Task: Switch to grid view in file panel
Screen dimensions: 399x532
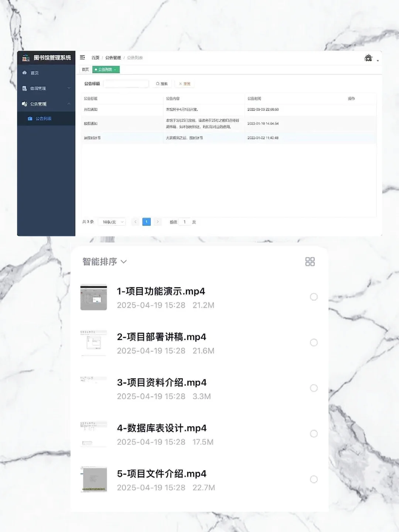Action: [x=310, y=262]
